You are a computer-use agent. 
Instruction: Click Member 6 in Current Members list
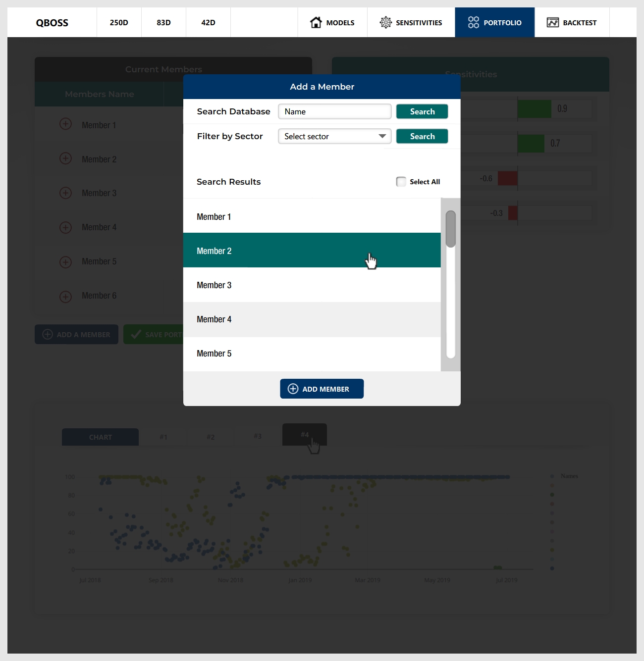click(99, 296)
